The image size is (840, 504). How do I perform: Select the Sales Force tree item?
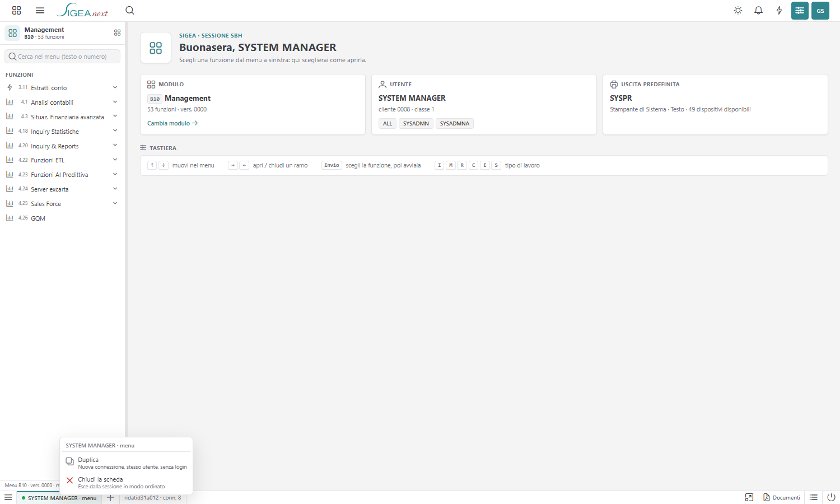coord(62,204)
